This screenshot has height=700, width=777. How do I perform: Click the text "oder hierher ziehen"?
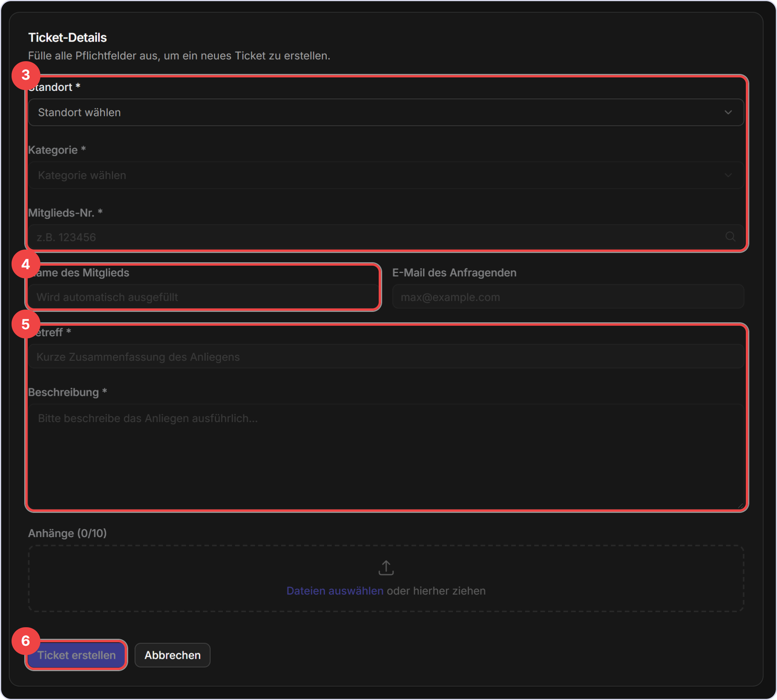point(436,591)
